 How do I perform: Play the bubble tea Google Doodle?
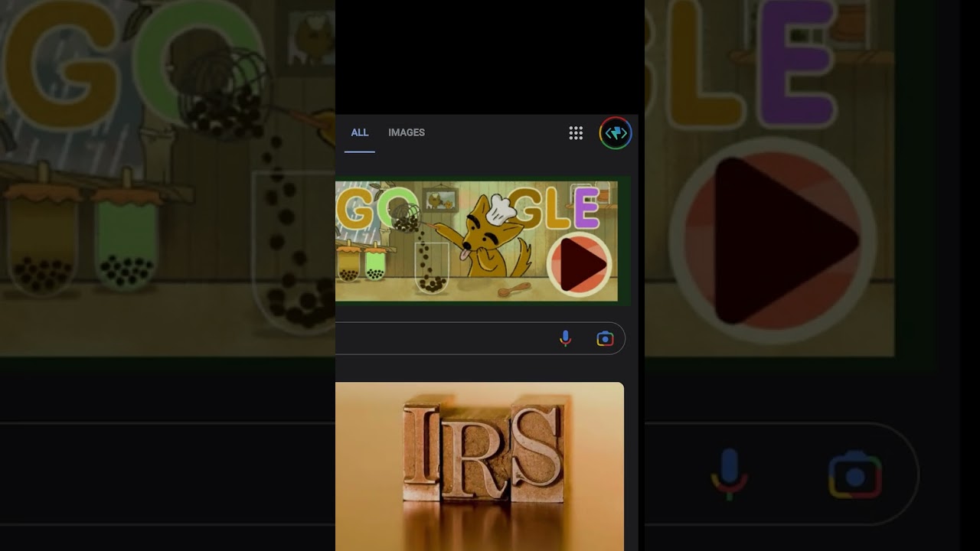coord(579,264)
